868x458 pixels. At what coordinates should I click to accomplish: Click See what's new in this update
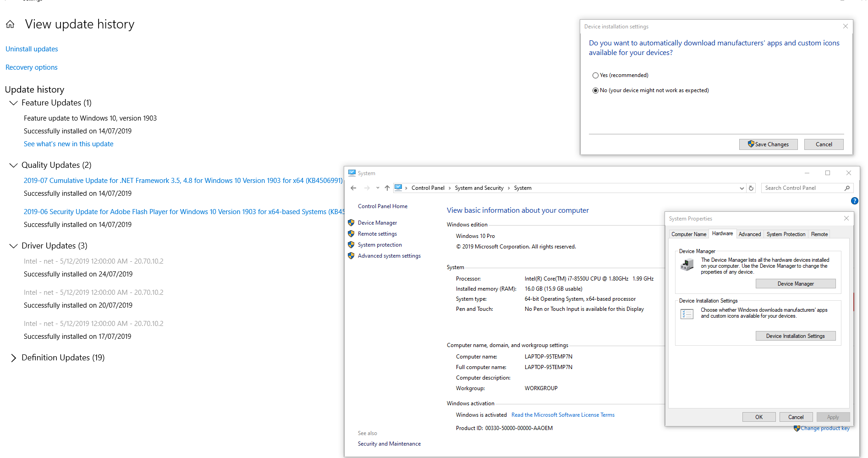[x=69, y=144]
